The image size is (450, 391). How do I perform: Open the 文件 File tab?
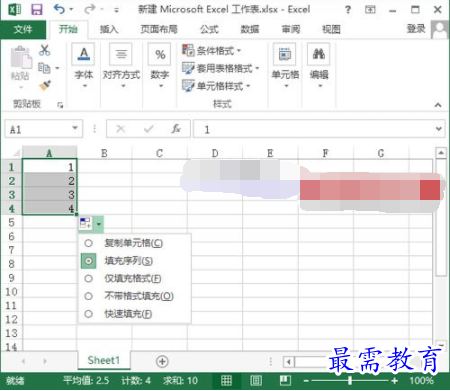23,30
